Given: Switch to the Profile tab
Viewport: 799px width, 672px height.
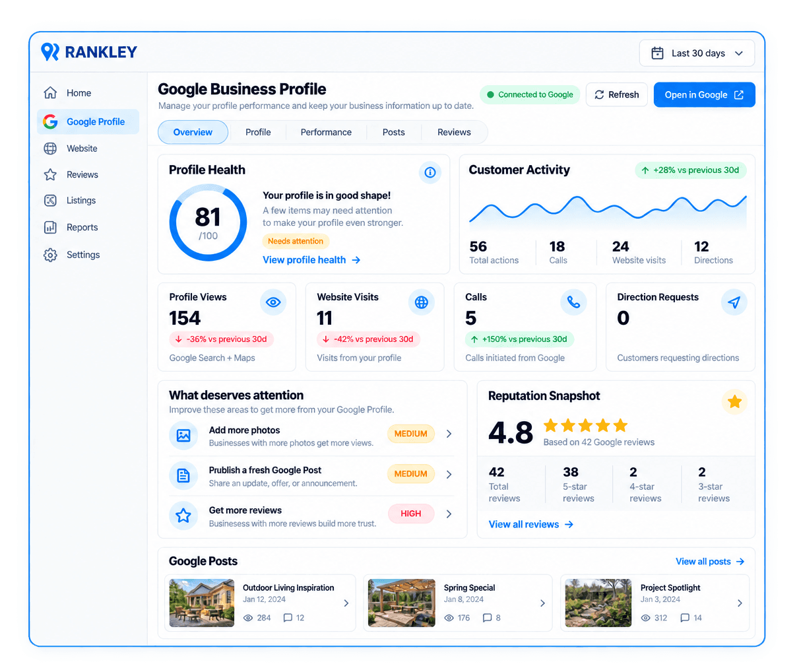Looking at the screenshot, I should [258, 132].
